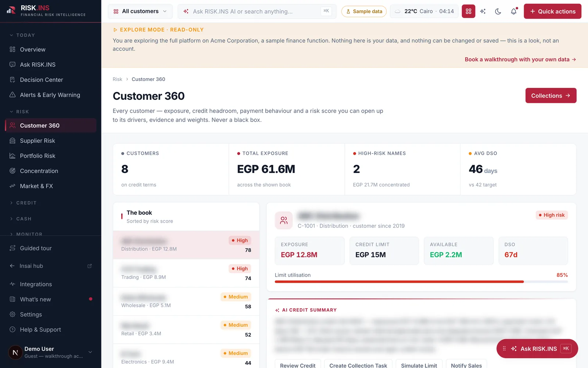Click the RISK.INS logo
588x368 pixels.
[x=46, y=11]
